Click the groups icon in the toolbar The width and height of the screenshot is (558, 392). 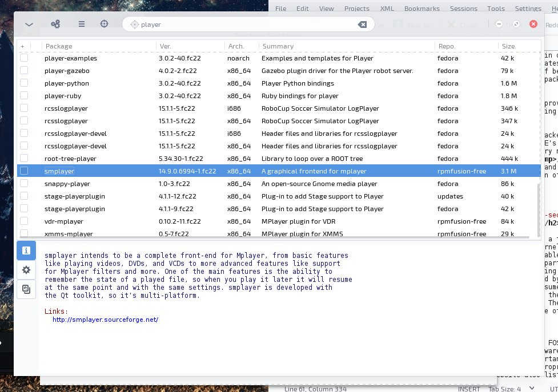click(55, 24)
